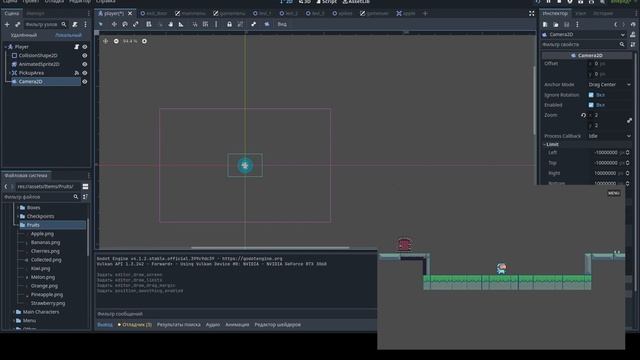Collapse the Player node tree
The image size is (640, 360).
6,47
